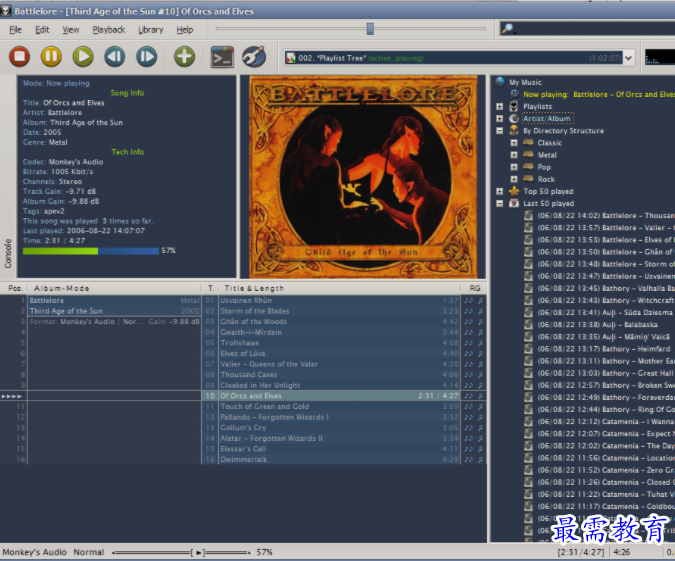This screenshot has width=675, height=561.
Task: Click the Battlelore album cover art
Action: [363, 177]
